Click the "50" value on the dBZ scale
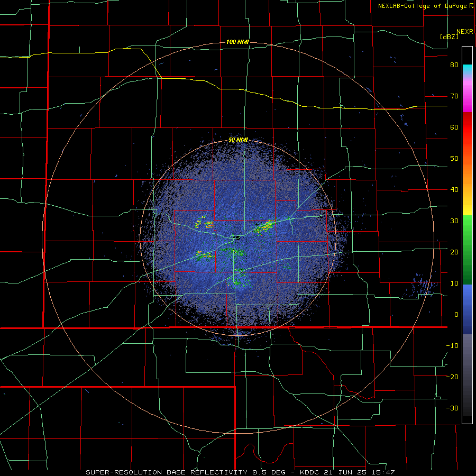 [x=454, y=159]
